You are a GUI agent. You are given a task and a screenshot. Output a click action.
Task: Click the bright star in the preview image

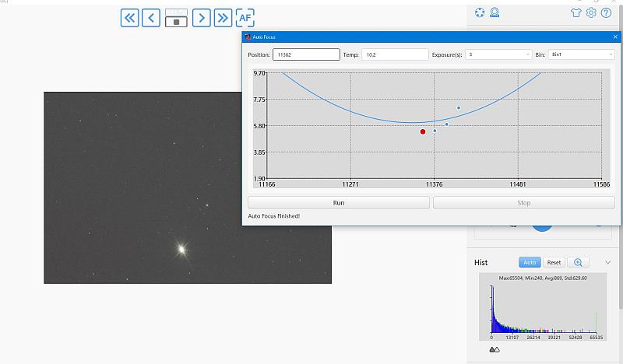point(181,250)
